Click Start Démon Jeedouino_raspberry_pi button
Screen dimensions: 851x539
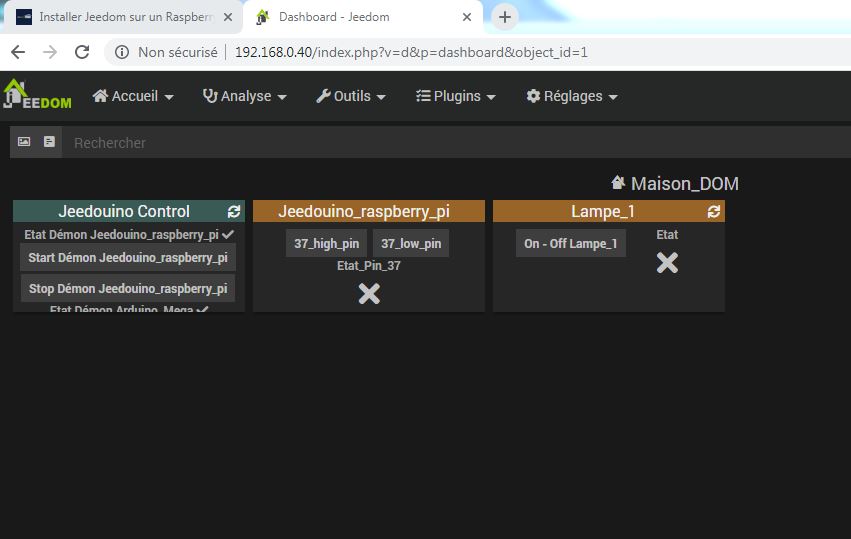128,257
